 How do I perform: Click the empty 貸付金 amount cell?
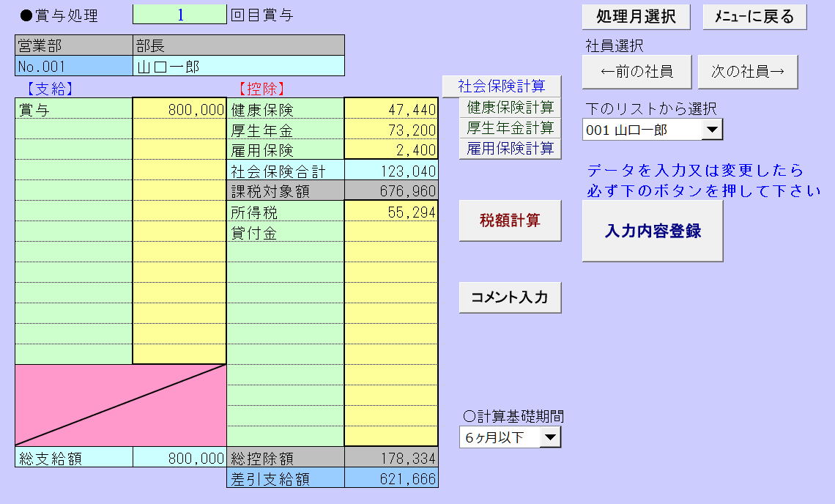[x=391, y=233]
